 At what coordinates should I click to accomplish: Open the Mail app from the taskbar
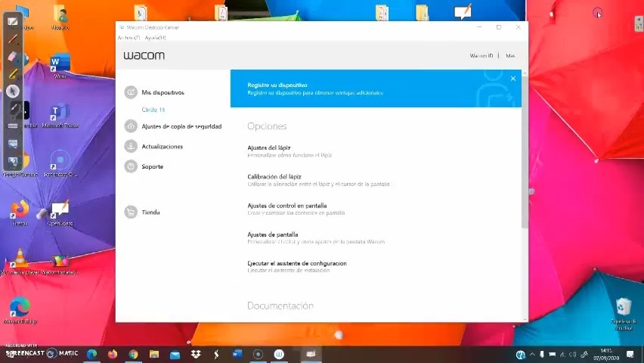click(175, 354)
